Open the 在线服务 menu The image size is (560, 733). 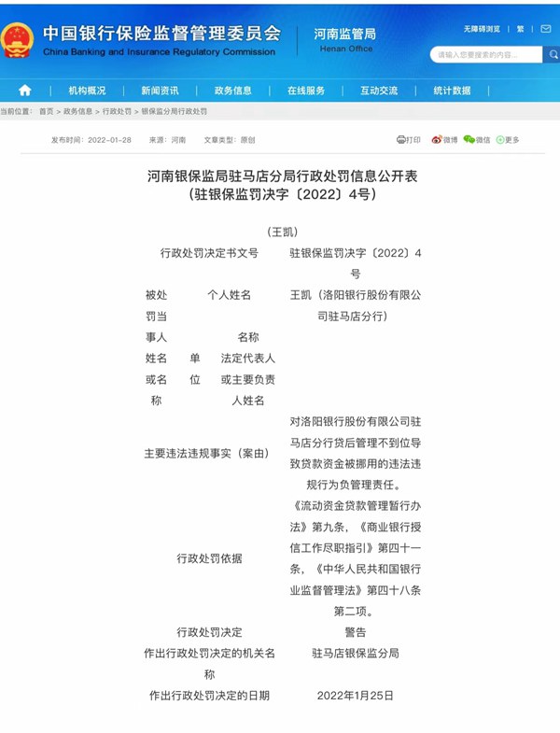click(x=306, y=91)
